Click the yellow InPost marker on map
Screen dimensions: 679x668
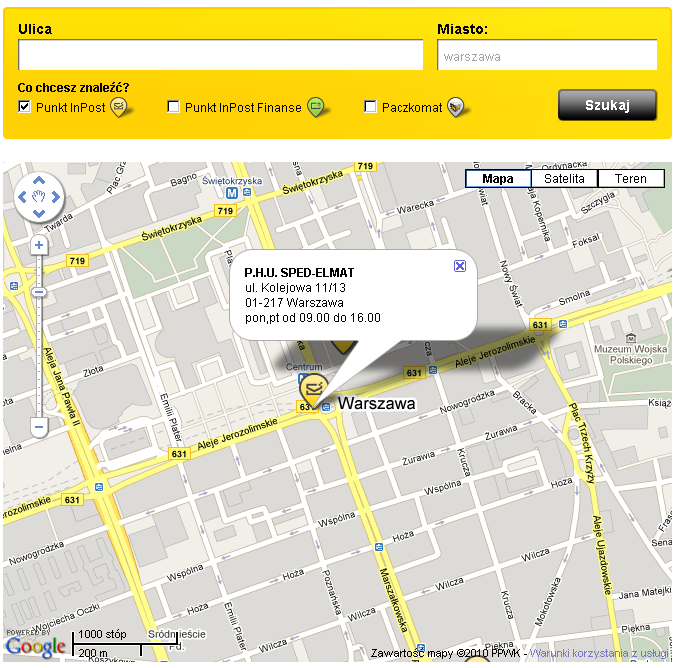313,392
